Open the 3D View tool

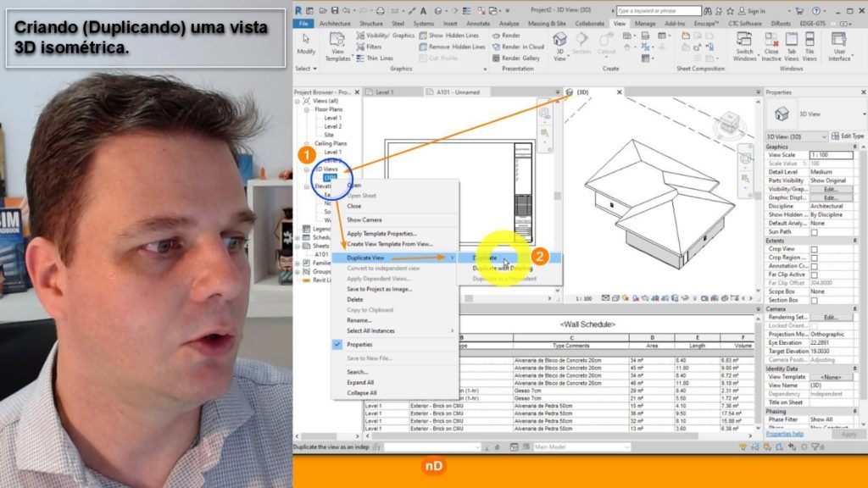[x=560, y=44]
